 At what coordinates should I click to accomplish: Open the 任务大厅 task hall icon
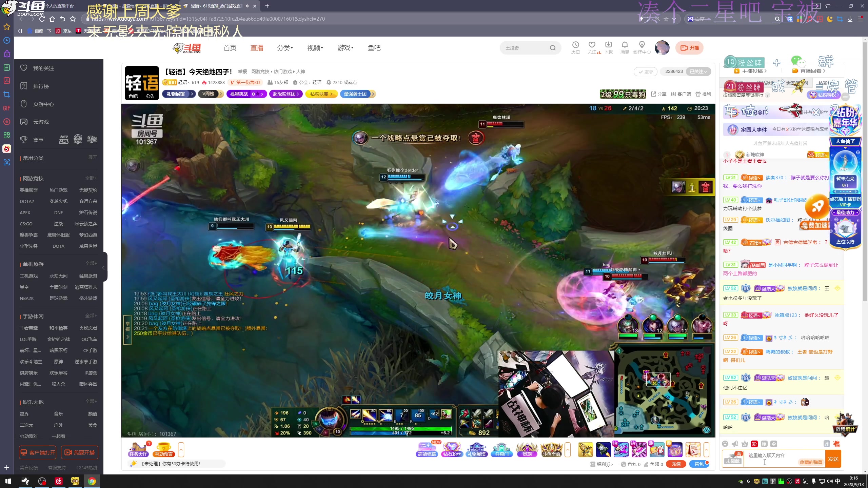138,449
